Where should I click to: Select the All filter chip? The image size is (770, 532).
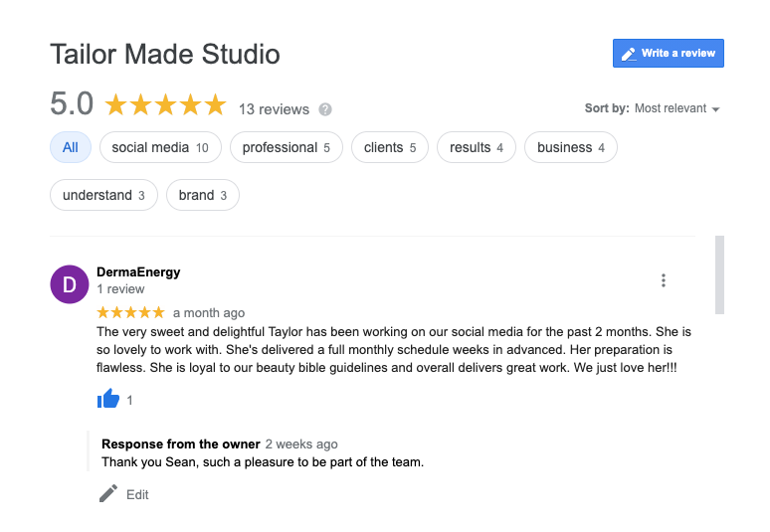pyautogui.click(x=71, y=147)
